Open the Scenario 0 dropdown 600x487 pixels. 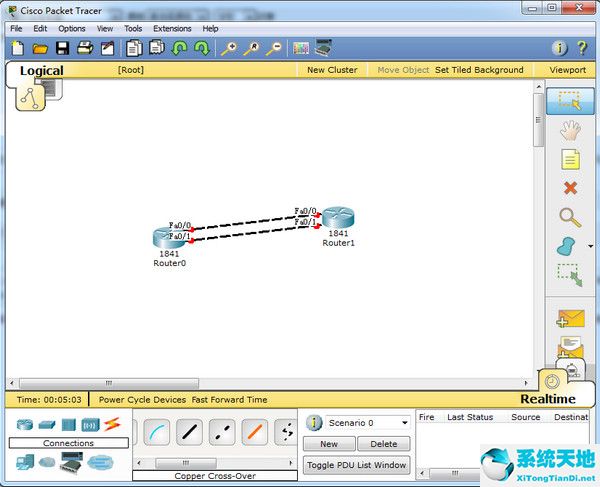368,423
